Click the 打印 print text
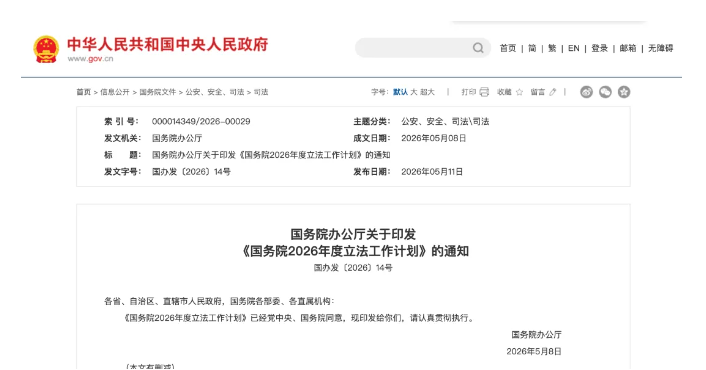The image size is (706, 370). point(469,92)
